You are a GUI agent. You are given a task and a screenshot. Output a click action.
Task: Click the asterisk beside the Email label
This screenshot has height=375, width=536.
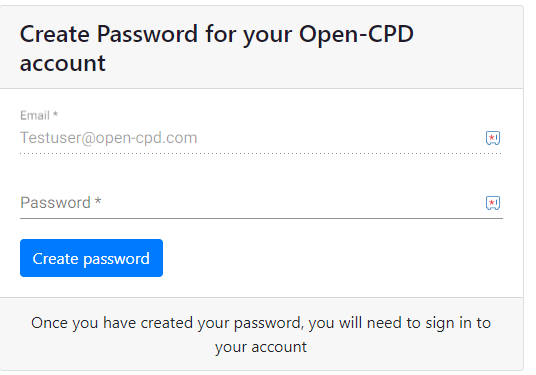pos(55,115)
